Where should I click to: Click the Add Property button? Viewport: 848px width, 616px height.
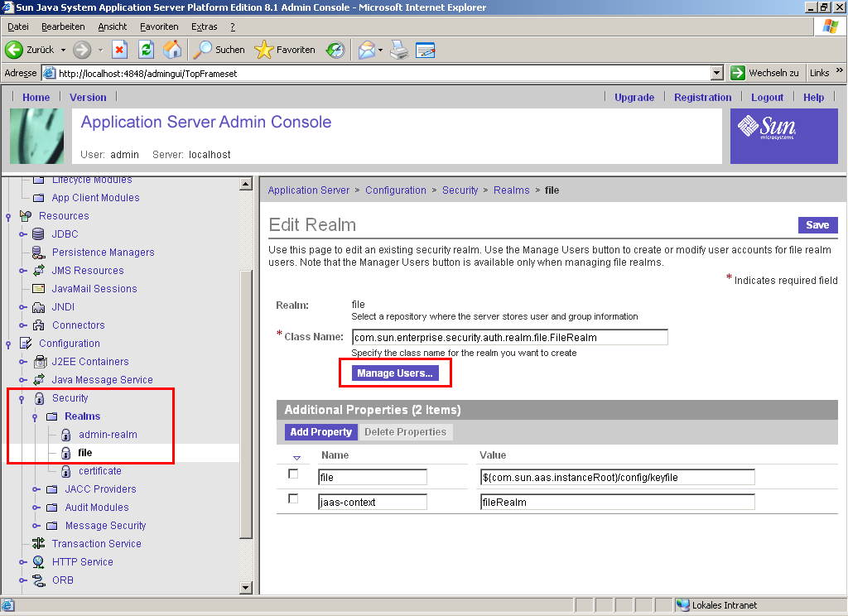pos(320,432)
